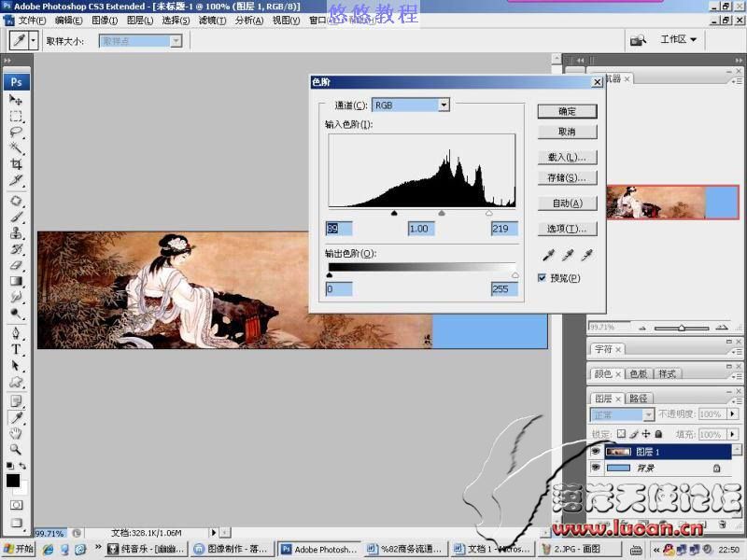Select the Move tool
747x560 pixels.
(x=16, y=100)
